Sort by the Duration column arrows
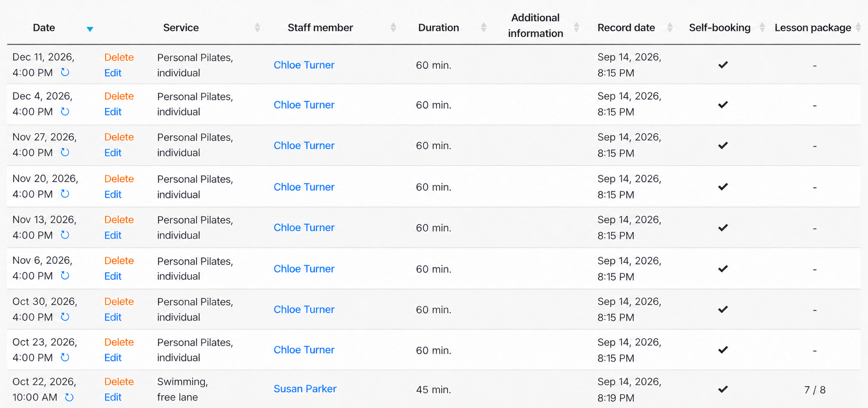 click(483, 28)
